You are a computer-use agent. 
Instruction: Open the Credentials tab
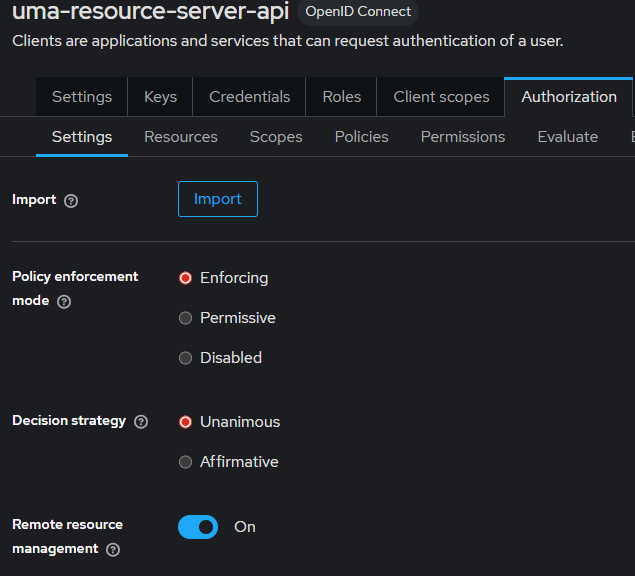coord(249,97)
